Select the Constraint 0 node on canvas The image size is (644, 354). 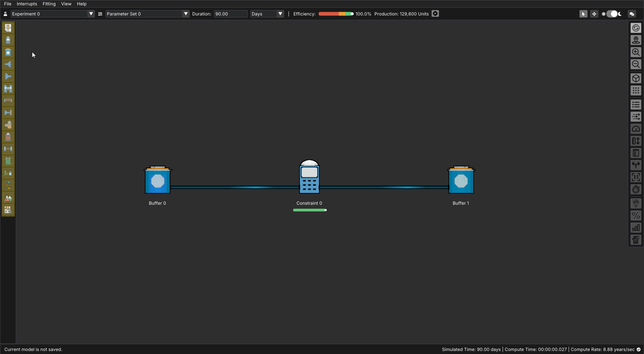tap(309, 177)
